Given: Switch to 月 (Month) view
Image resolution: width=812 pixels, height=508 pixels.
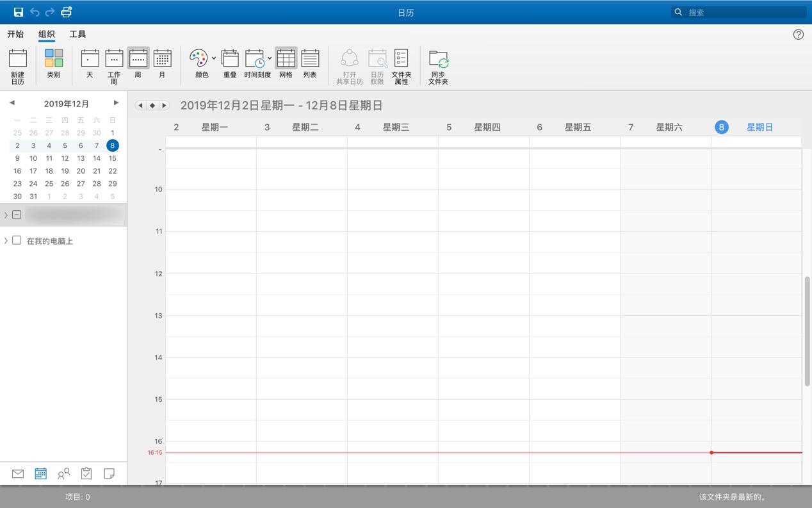Looking at the screenshot, I should point(162,64).
